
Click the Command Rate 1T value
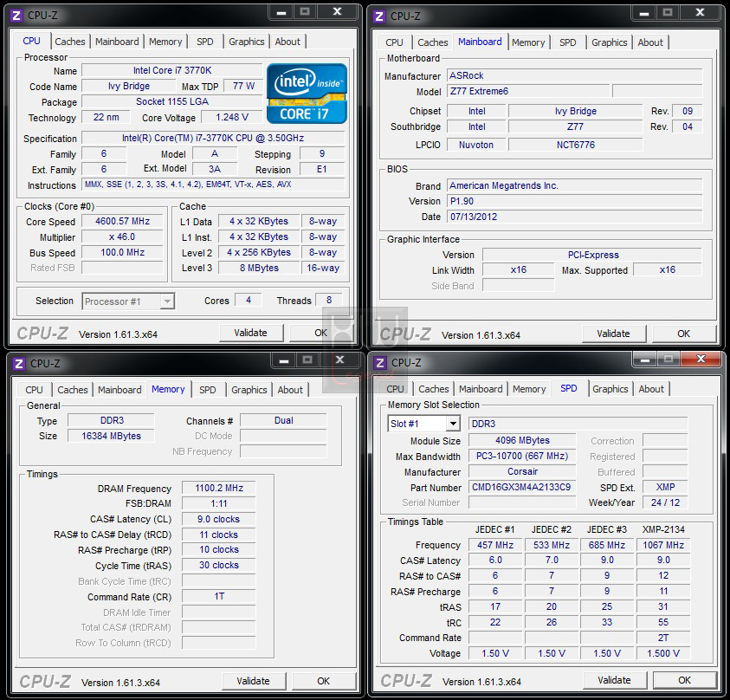coord(219,597)
